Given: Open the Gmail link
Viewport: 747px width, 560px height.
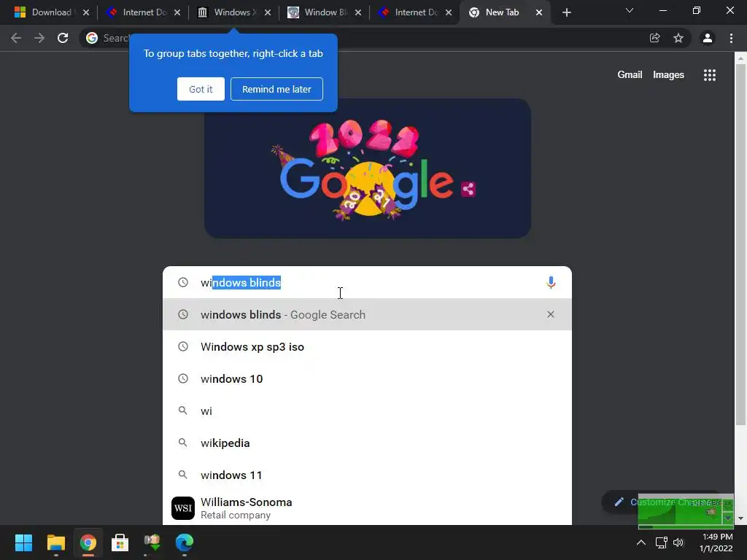Looking at the screenshot, I should [x=630, y=75].
